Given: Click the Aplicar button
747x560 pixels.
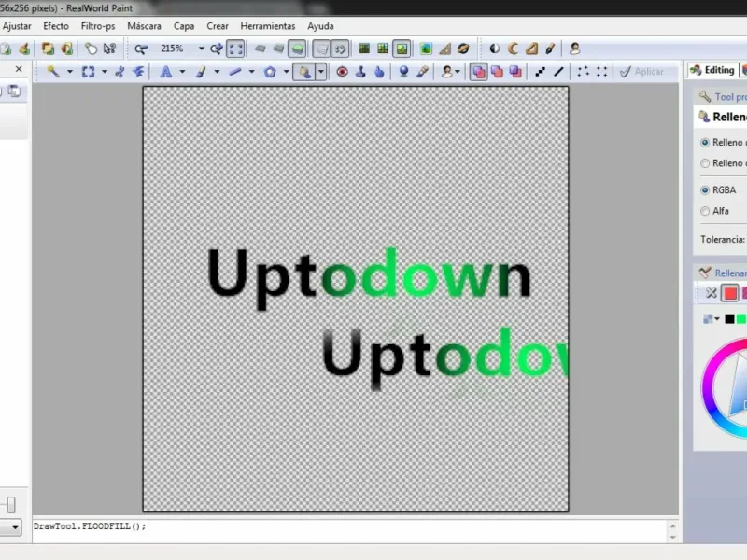Looking at the screenshot, I should click(x=641, y=72).
